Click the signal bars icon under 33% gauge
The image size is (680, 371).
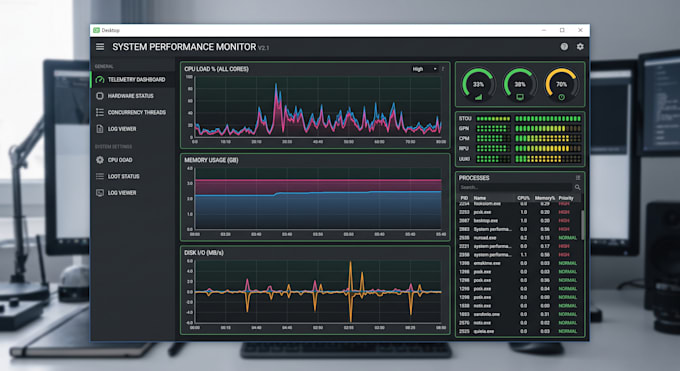click(x=478, y=97)
